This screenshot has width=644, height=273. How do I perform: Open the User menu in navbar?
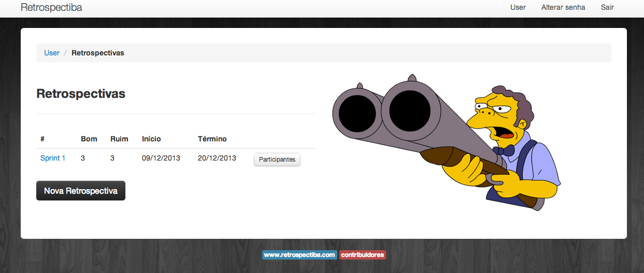(518, 7)
